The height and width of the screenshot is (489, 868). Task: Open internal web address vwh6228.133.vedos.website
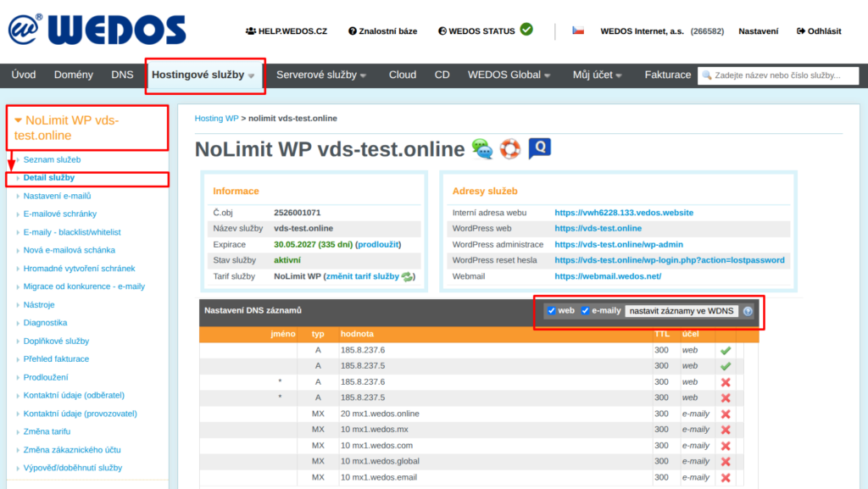click(624, 213)
